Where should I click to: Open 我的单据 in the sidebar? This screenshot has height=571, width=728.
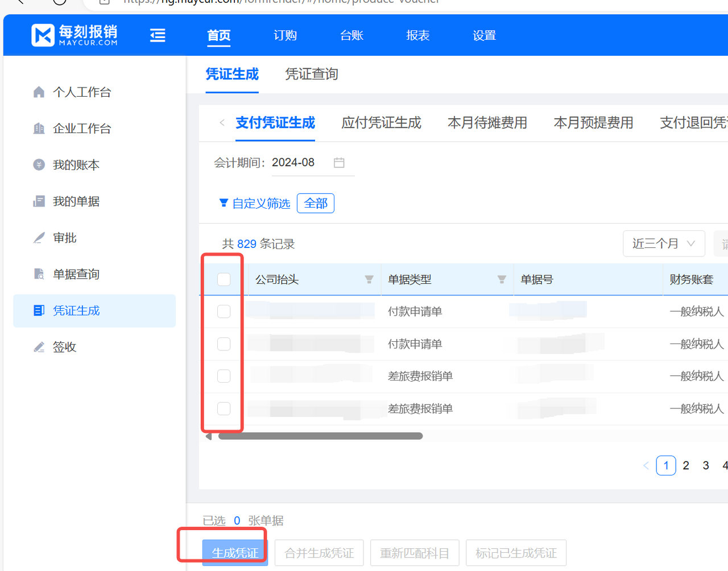[x=76, y=201]
